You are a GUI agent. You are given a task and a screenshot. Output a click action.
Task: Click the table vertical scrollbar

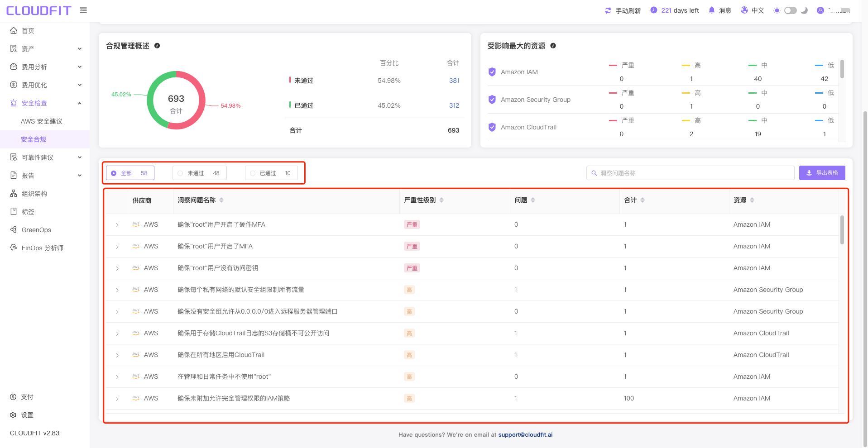pyautogui.click(x=842, y=230)
